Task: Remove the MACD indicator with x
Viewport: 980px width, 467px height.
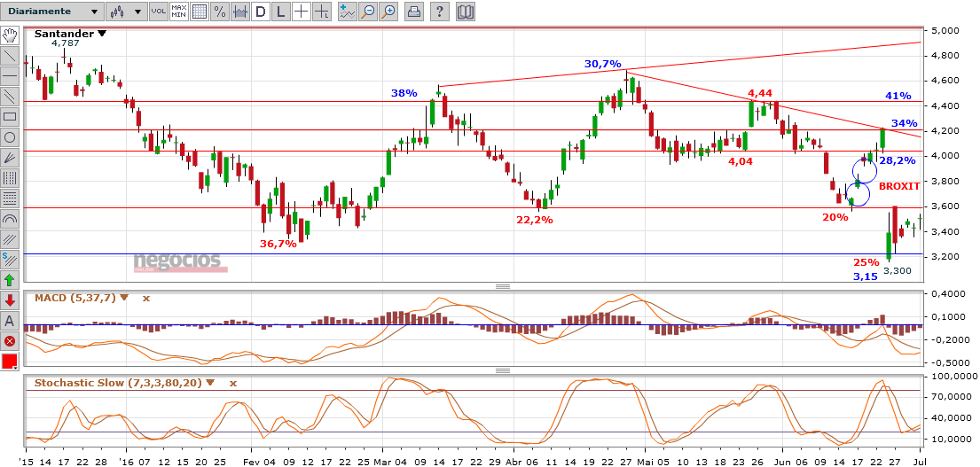Action: click(146, 299)
